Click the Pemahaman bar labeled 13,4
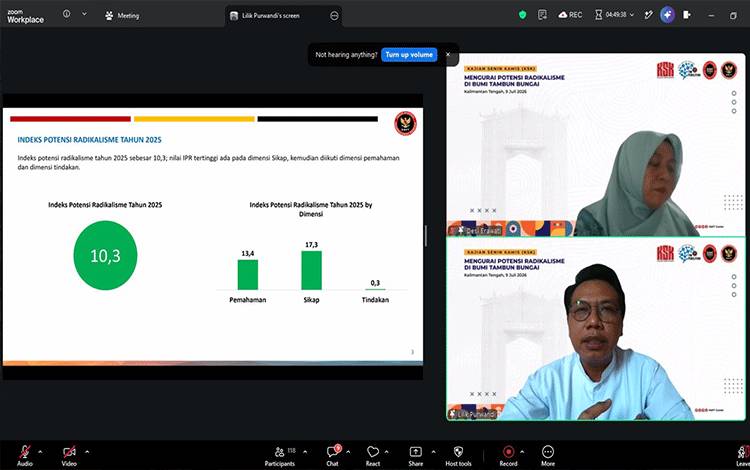 pyautogui.click(x=248, y=274)
